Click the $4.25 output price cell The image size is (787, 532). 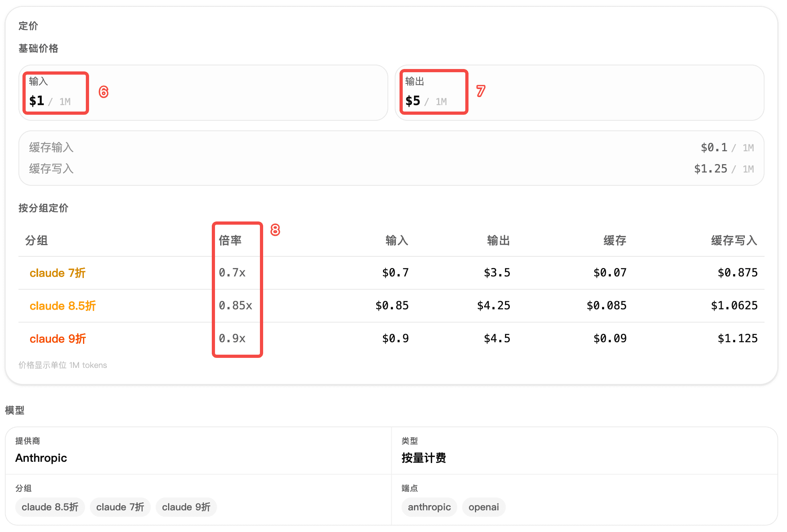494,306
